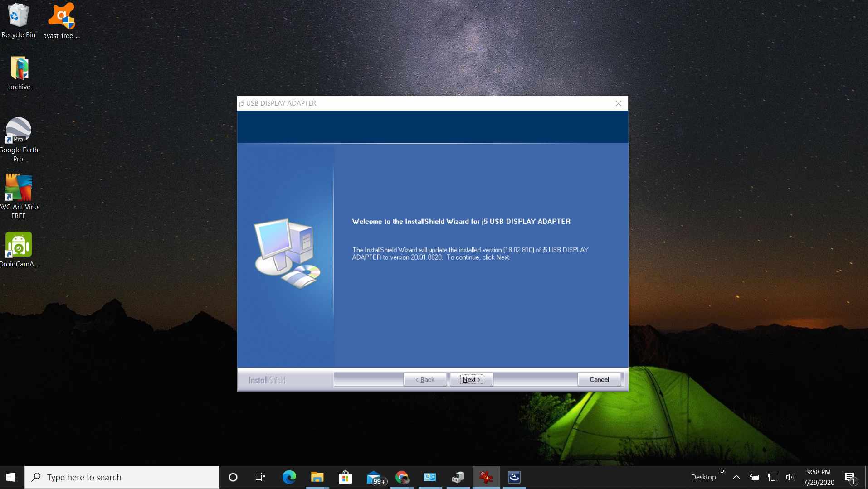Click the wizard's computer and CD image
This screenshot has height=489, width=868.
coord(287,253)
